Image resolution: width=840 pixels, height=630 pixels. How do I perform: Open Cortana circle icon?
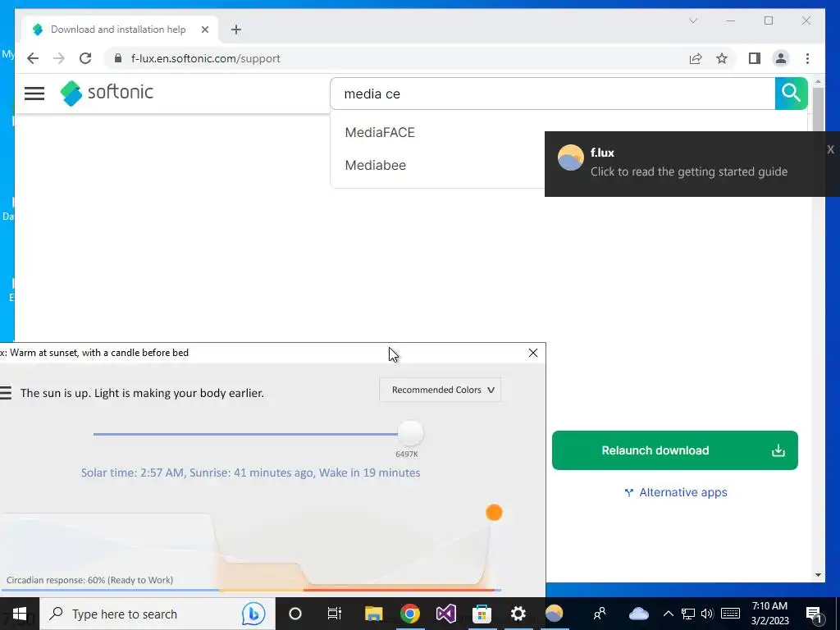click(295, 614)
